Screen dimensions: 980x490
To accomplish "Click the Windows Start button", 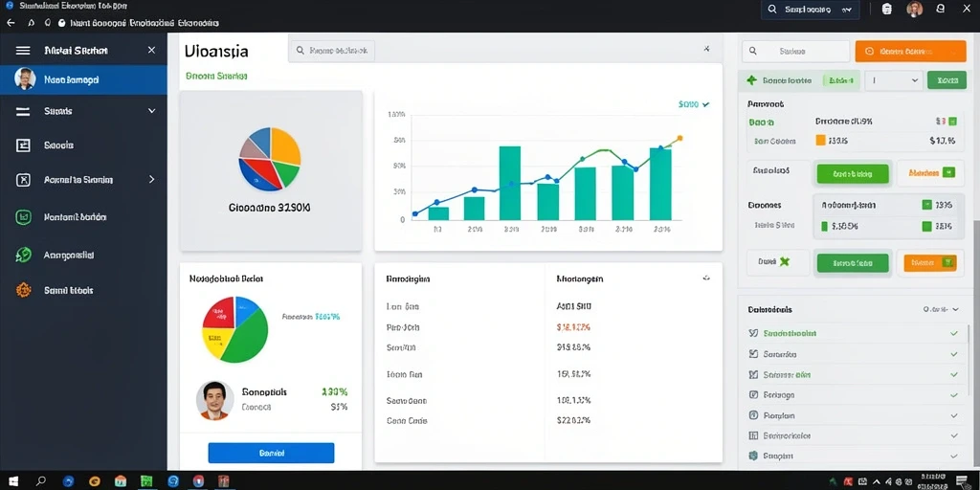I will tap(13, 481).
